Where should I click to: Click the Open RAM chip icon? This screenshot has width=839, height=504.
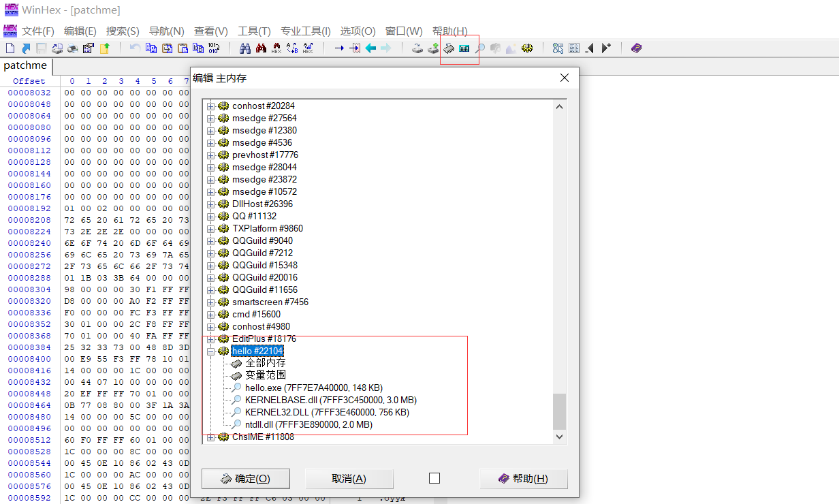(x=449, y=48)
